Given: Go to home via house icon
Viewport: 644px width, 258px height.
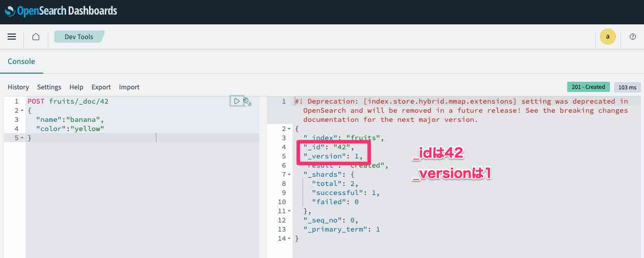Looking at the screenshot, I should [36, 37].
